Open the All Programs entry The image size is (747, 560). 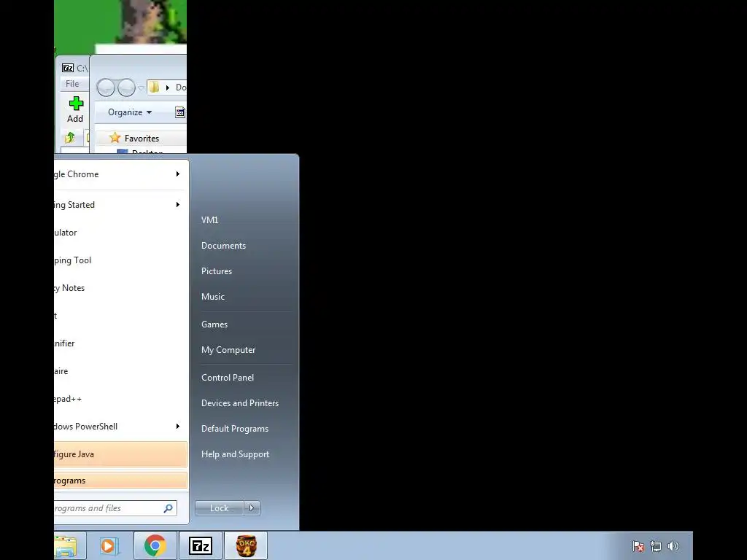point(120,481)
